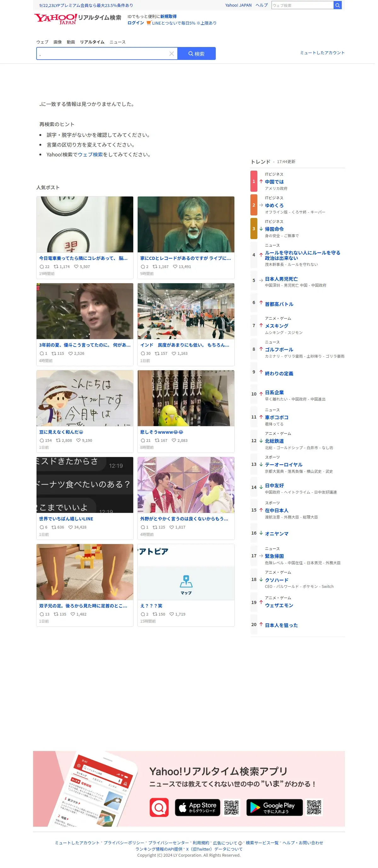Click repost icon on 豆に見えなく和んだ post
This screenshot has width=378, height=868.
pos(58,440)
